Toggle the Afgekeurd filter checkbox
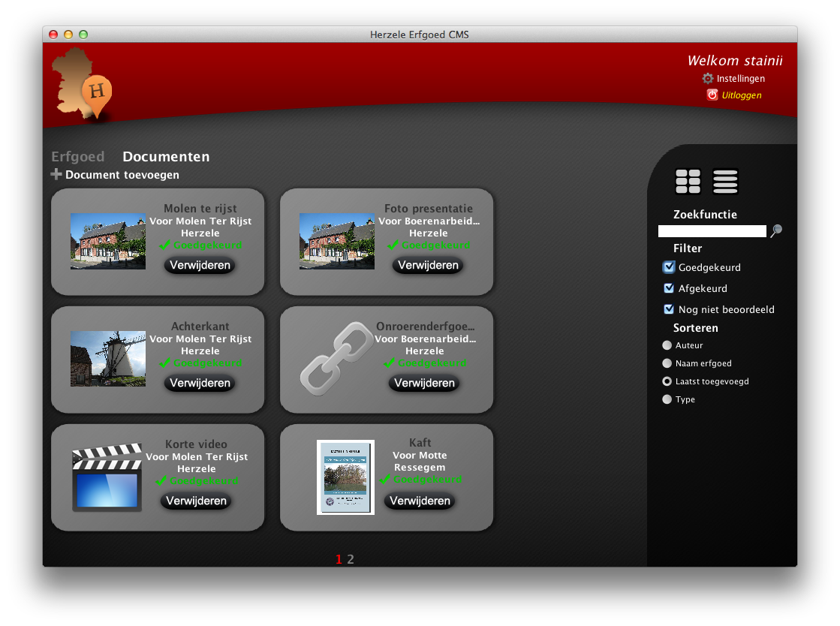This screenshot has height=626, width=840. tap(669, 288)
